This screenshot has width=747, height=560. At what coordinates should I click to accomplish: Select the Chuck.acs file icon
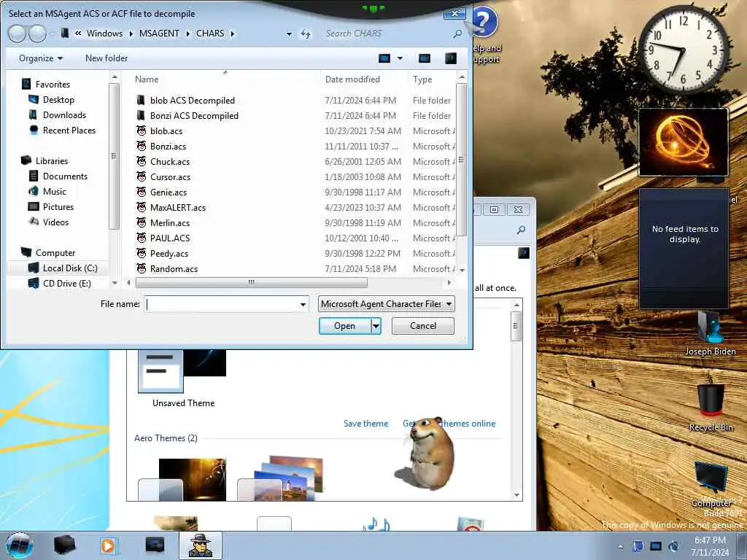click(x=142, y=161)
